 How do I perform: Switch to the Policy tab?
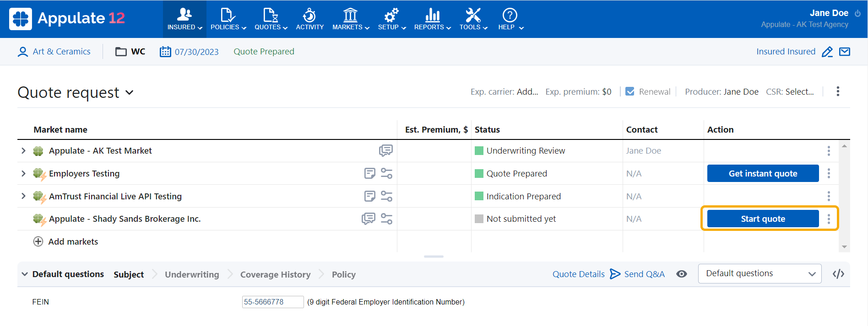point(343,274)
